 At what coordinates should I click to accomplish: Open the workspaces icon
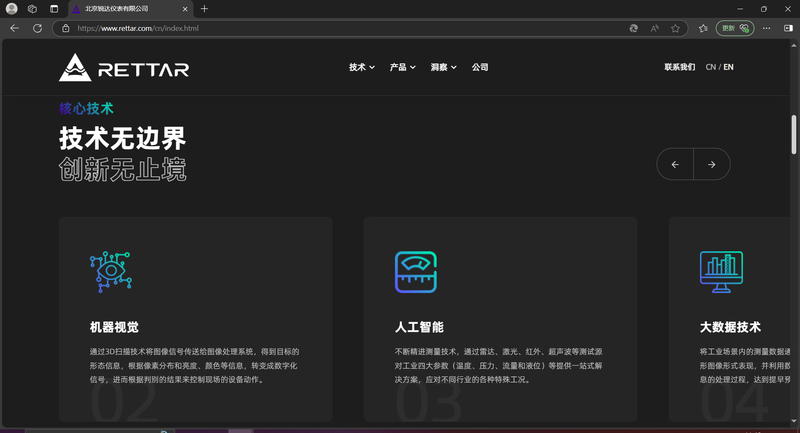[x=32, y=9]
